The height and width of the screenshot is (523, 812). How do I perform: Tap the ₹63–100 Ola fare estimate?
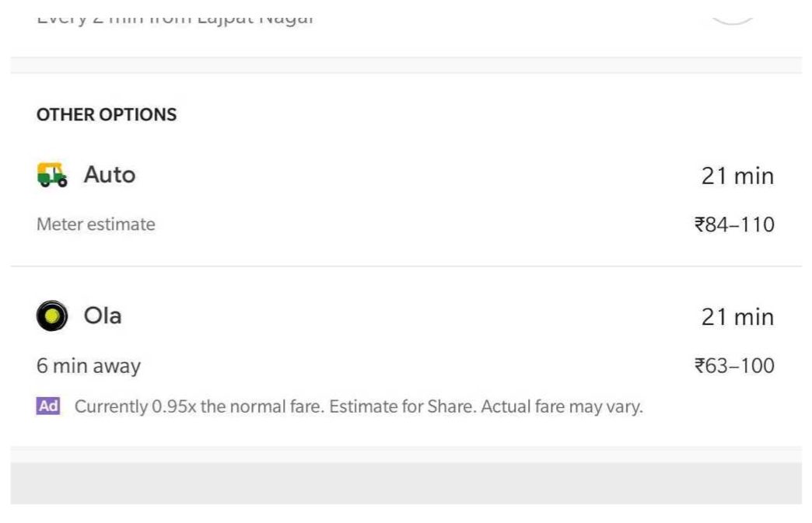point(734,366)
